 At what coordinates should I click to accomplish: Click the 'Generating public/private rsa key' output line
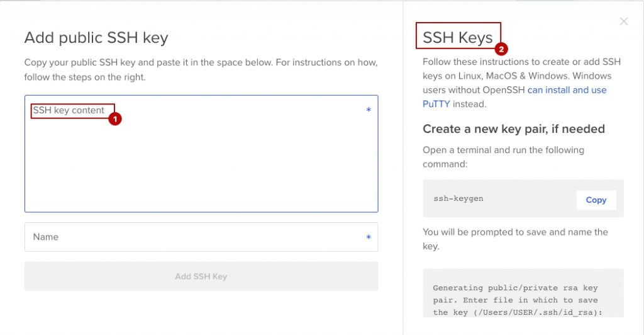coord(515,288)
